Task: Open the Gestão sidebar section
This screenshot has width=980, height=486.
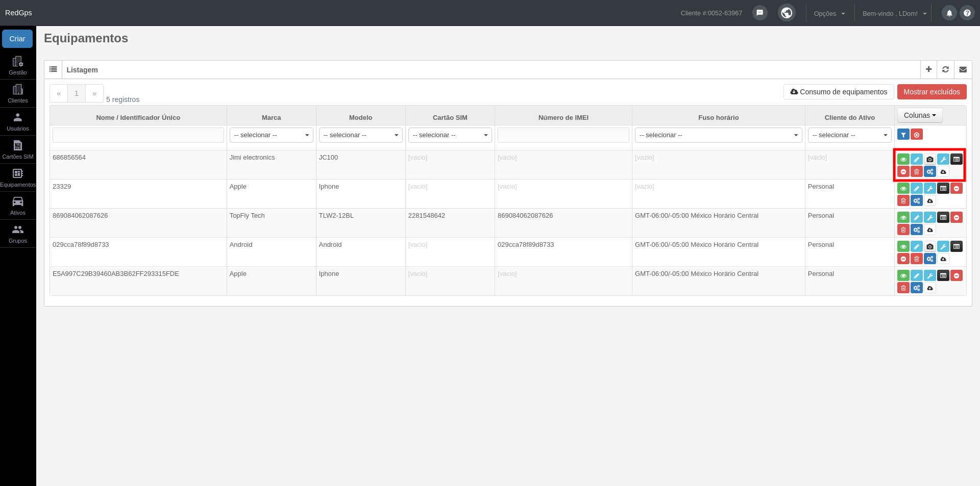Action: pos(18,65)
